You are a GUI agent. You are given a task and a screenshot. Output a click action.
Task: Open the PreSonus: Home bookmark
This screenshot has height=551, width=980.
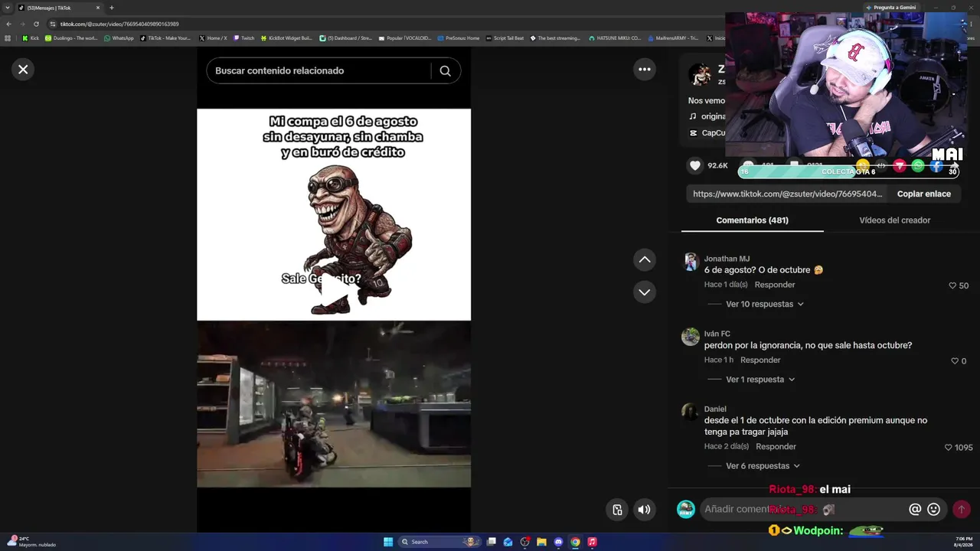pos(459,38)
